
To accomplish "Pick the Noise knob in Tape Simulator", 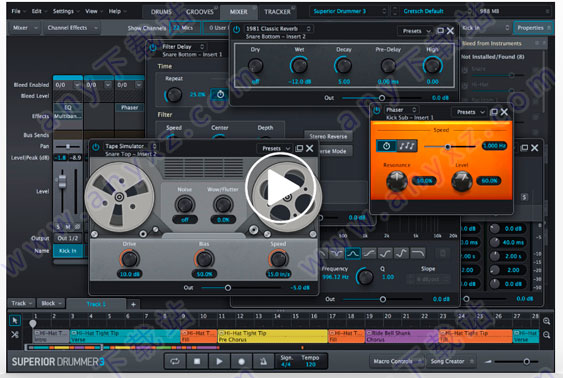I will pyautogui.click(x=185, y=205).
